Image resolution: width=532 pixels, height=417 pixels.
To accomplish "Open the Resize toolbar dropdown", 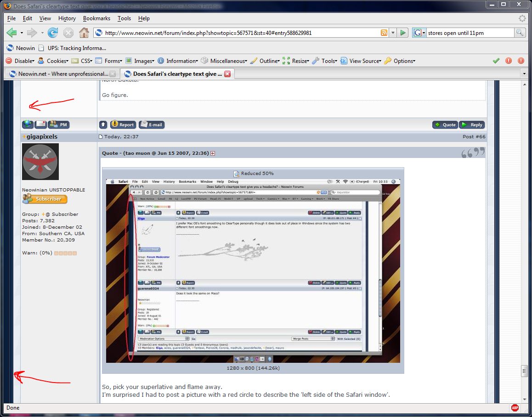I will [x=296, y=61].
